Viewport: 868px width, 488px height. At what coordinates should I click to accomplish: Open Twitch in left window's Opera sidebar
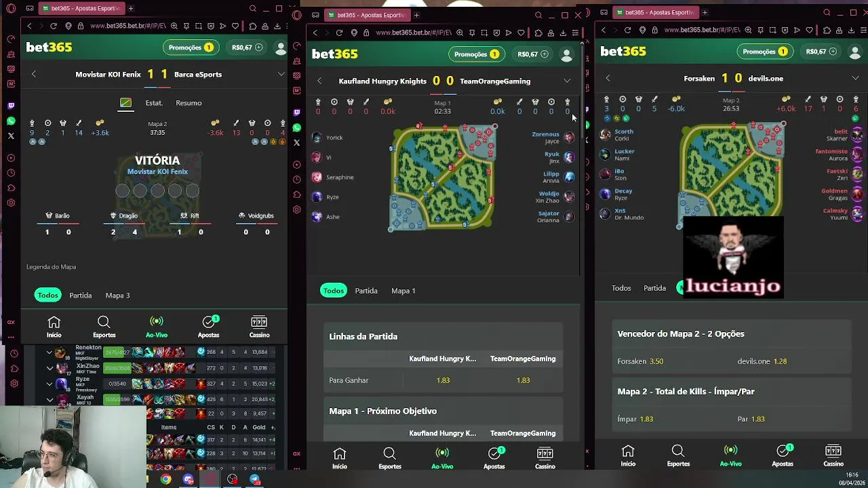click(x=11, y=106)
